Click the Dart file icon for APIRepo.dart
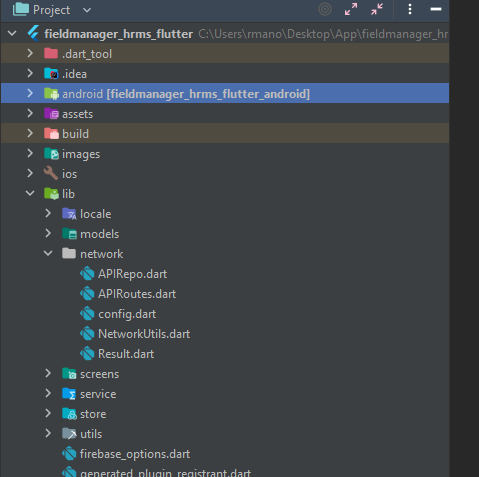The width and height of the screenshot is (479, 477). pos(87,274)
